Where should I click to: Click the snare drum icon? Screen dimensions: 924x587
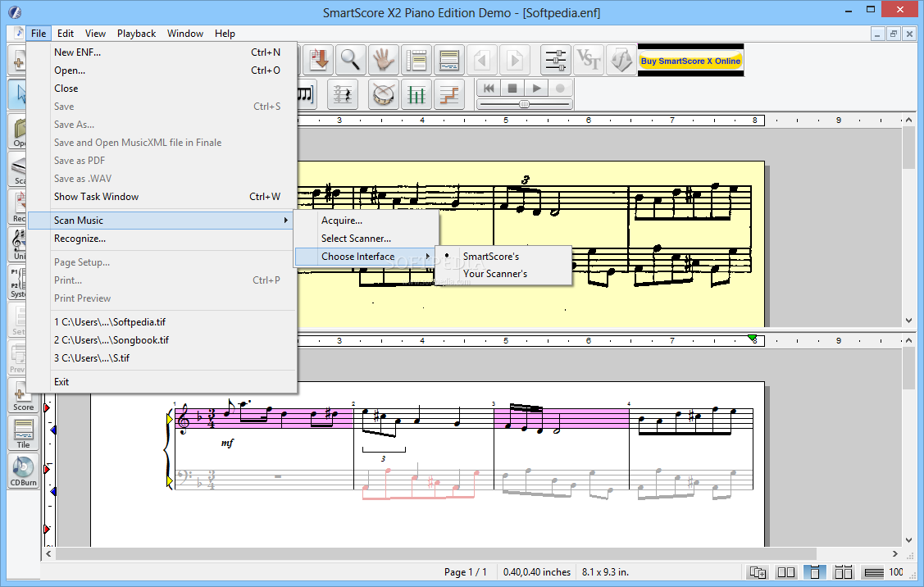point(383,94)
